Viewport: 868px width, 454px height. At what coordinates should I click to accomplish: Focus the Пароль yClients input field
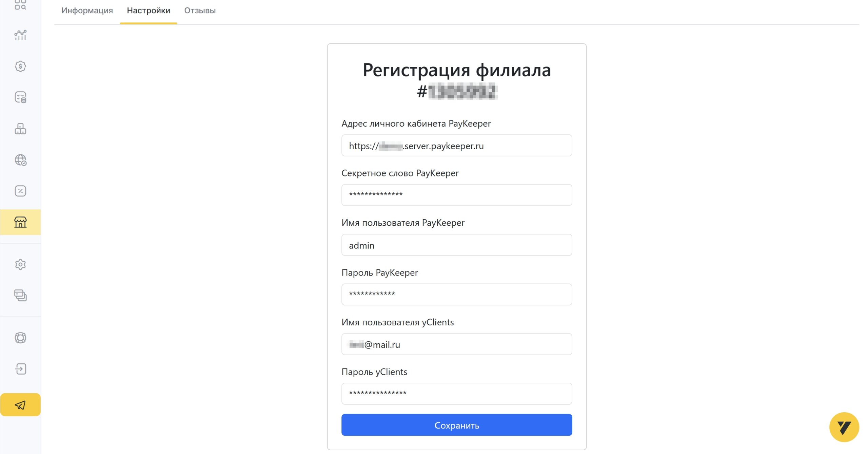pos(457,394)
